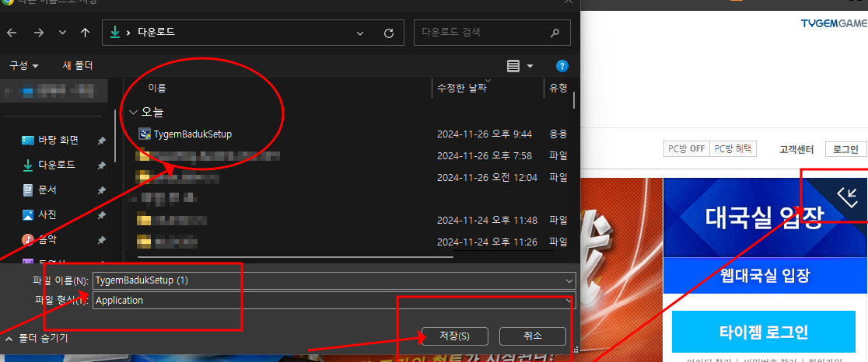
Task: Sort by 유형 column header
Action: click(558, 88)
